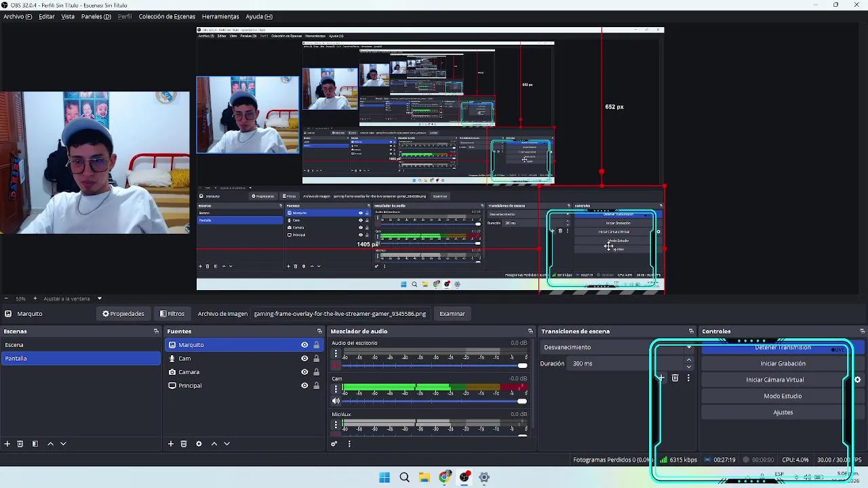Viewport: 868px width, 488px height.
Task: Toggle lock on Marquito source
Action: click(316, 345)
